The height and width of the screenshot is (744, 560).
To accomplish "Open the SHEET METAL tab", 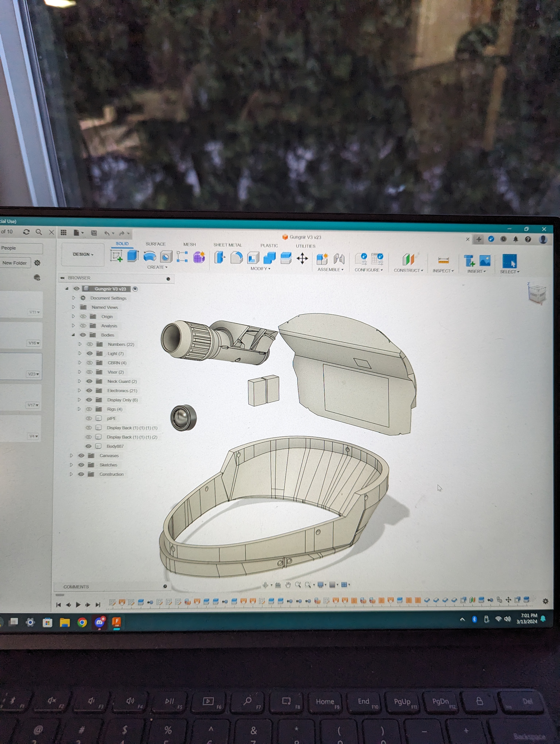I will (x=227, y=245).
